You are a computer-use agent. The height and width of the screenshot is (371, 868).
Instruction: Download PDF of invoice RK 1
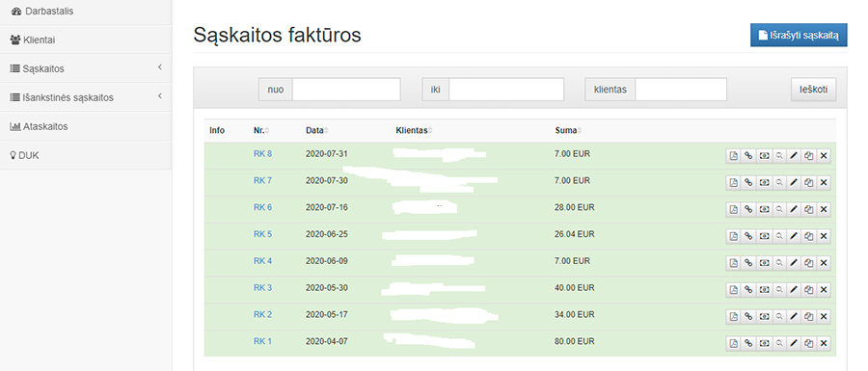(733, 343)
